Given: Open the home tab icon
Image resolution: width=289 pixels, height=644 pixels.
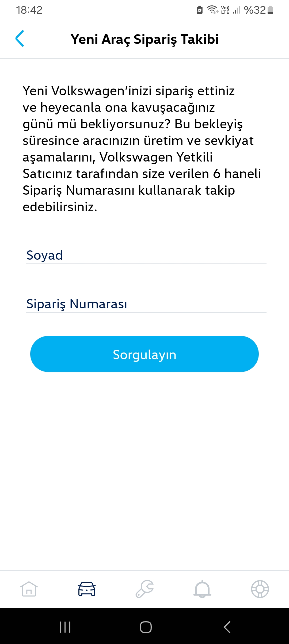Looking at the screenshot, I should click(x=29, y=589).
